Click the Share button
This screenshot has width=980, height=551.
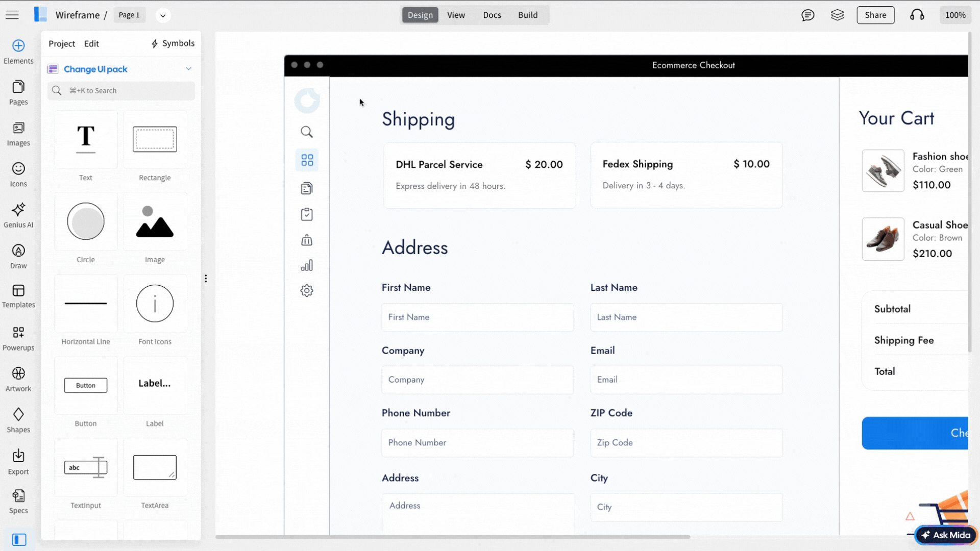click(875, 15)
